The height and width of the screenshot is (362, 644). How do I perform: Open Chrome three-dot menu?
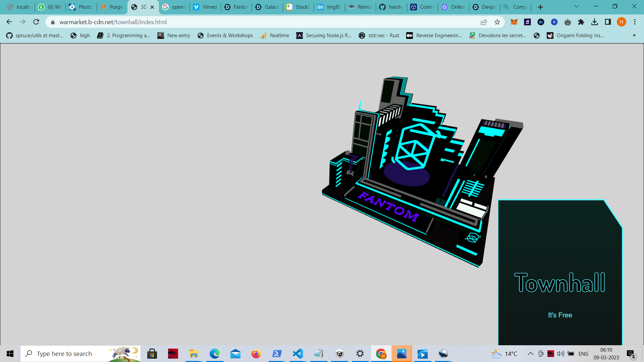pyautogui.click(x=635, y=22)
